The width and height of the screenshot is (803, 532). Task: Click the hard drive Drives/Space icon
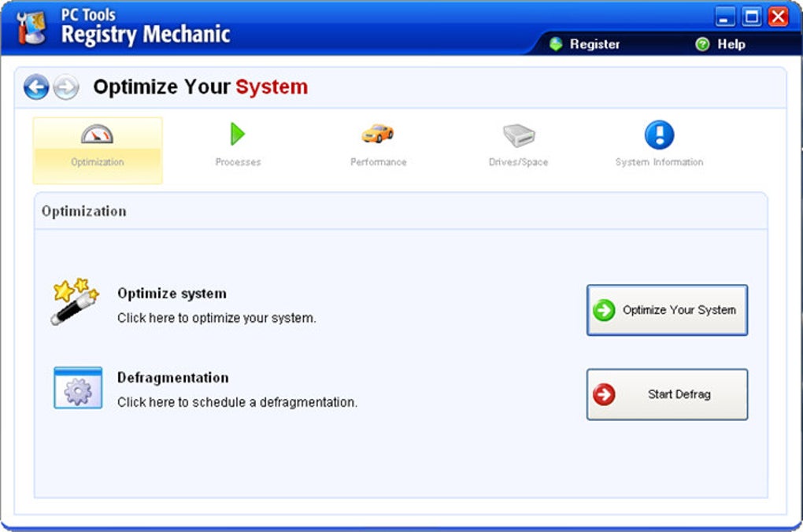(x=519, y=135)
